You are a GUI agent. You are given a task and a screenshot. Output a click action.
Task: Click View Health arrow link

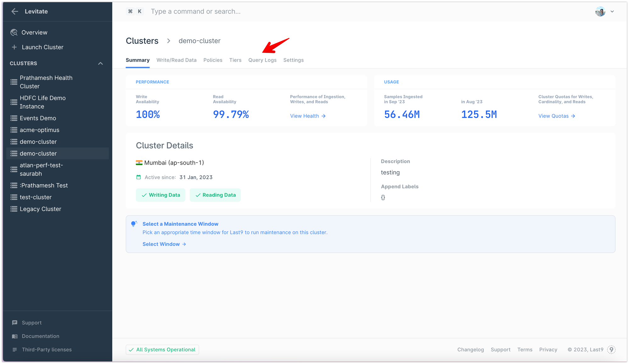click(308, 116)
